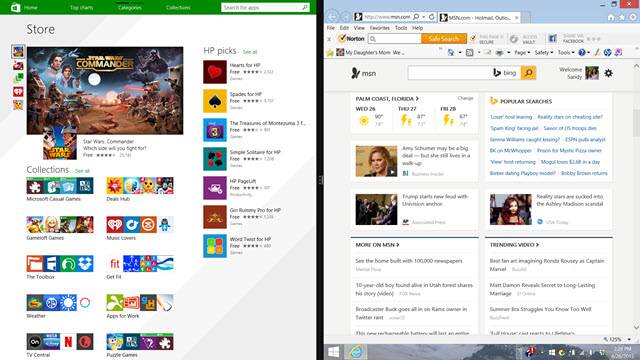Image resolution: width=640 pixels, height=360 pixels.
Task: Open Amy Schumer article link
Action: pyautogui.click(x=436, y=156)
